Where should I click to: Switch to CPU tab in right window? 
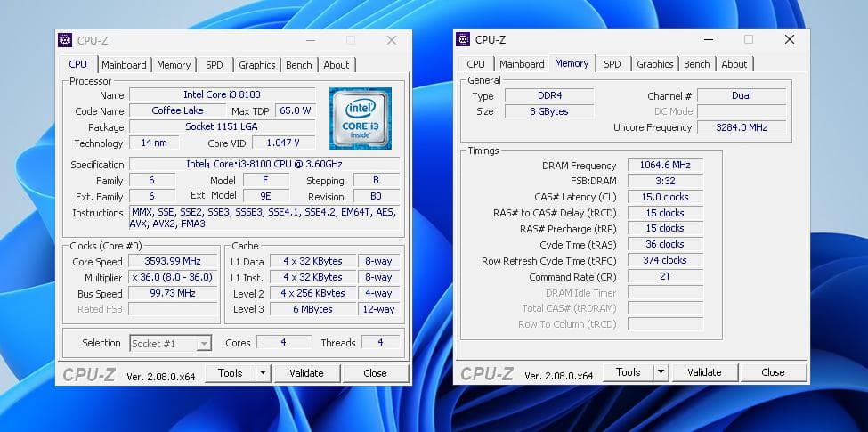475,64
